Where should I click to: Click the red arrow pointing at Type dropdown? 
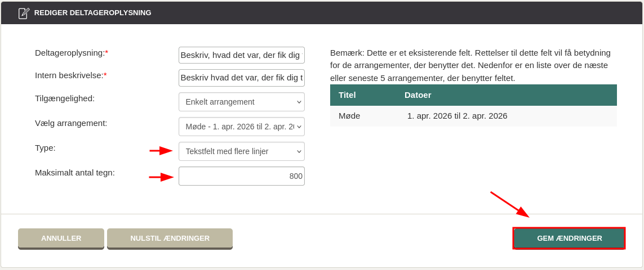coord(161,151)
